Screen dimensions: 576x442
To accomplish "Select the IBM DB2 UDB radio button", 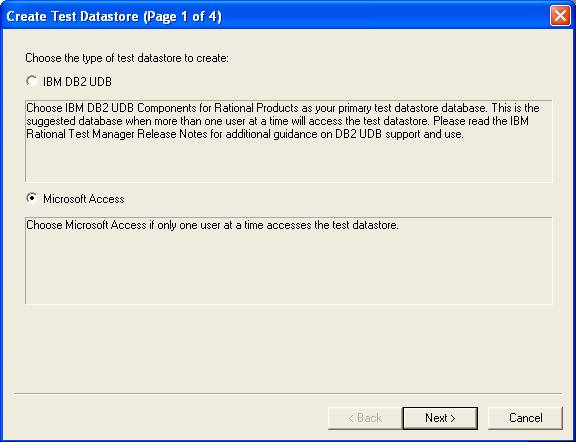I will [32, 81].
